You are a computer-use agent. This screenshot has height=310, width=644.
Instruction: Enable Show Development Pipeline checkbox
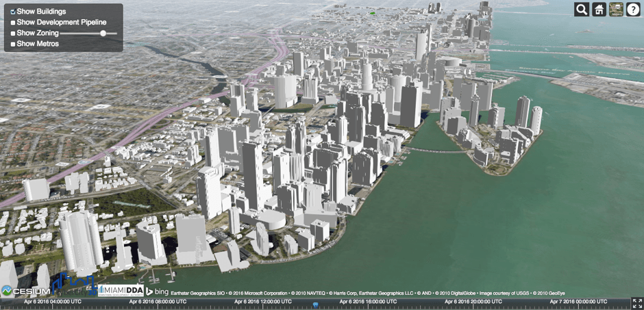tap(13, 23)
